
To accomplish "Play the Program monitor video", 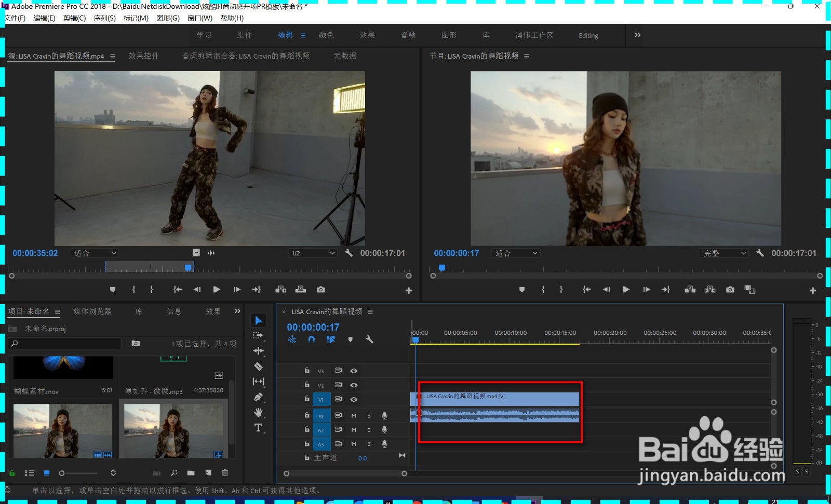I will tap(626, 290).
